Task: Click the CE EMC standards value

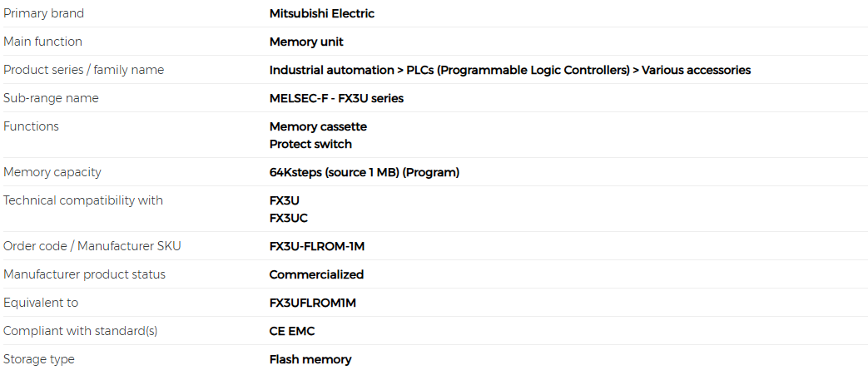Action: (291, 331)
